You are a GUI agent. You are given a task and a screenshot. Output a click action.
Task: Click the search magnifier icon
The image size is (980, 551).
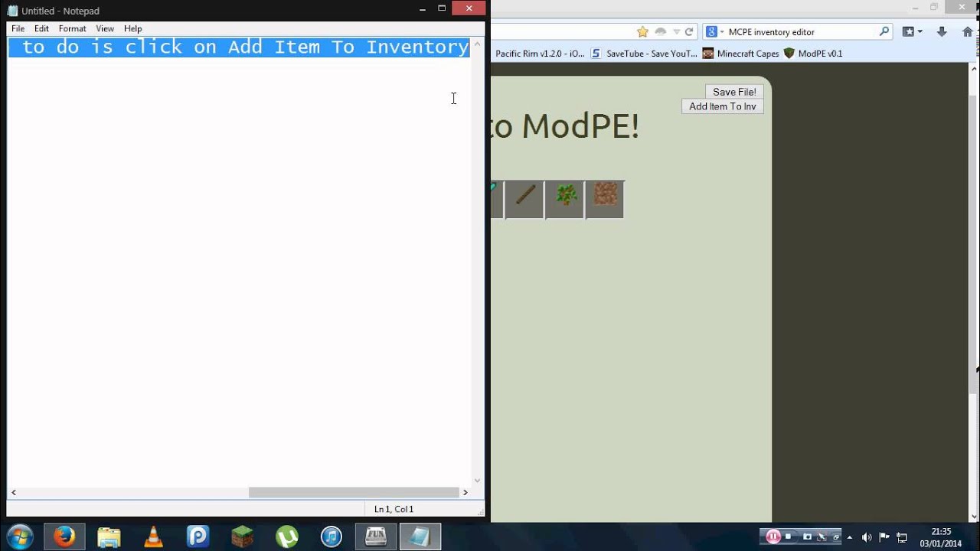pos(884,32)
